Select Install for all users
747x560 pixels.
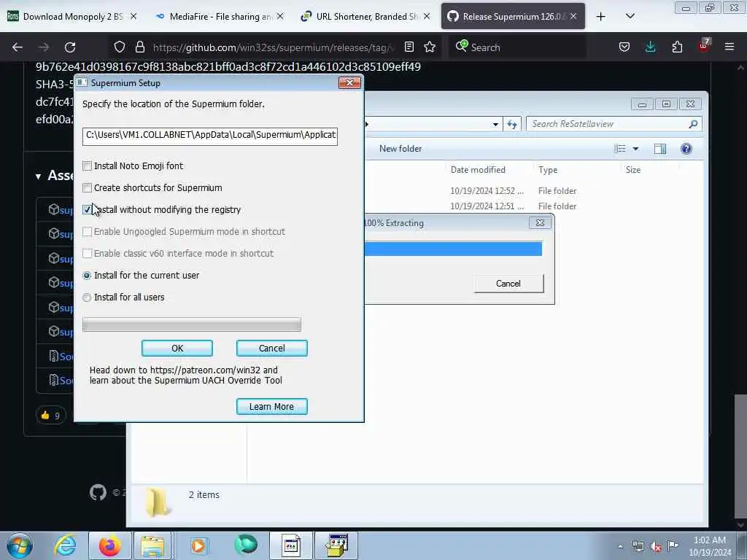coord(87,297)
